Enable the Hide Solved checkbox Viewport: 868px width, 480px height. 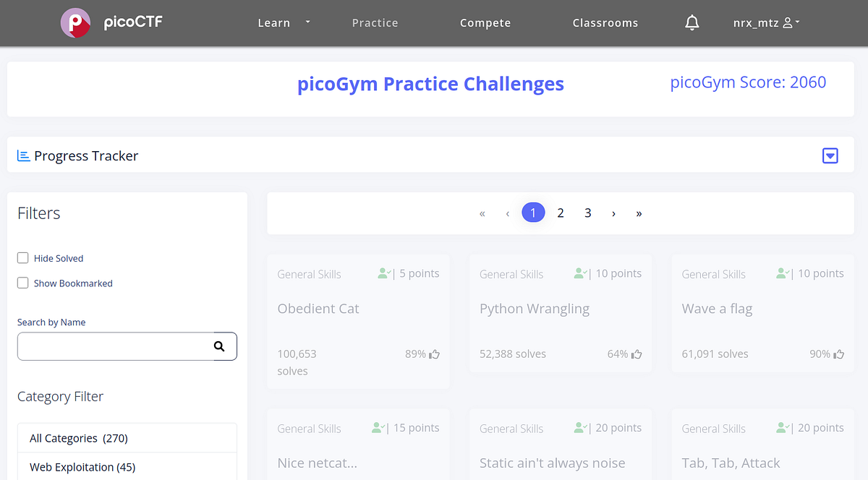[x=22, y=257]
